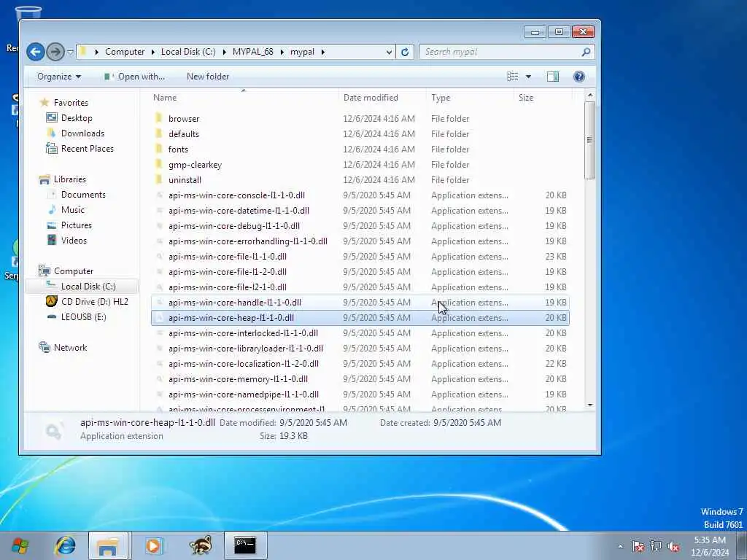Image resolution: width=747 pixels, height=560 pixels.
Task: Launch Internet Explorer from the taskbar
Action: point(65,545)
